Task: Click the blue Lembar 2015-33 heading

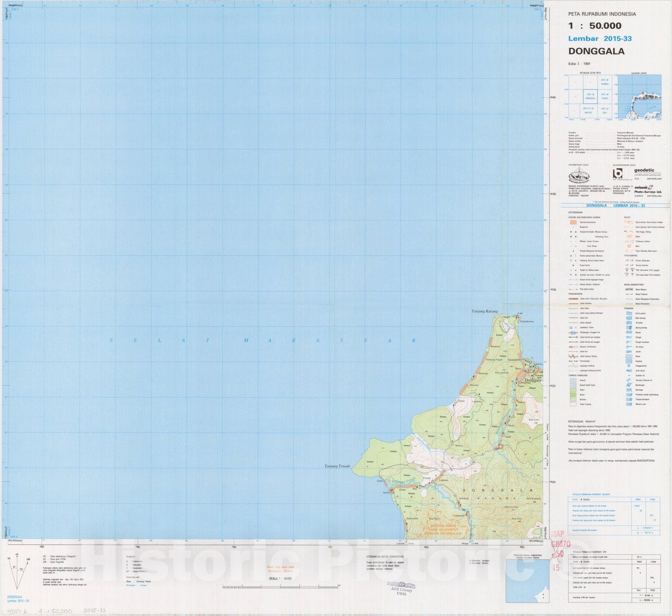Action: (599, 39)
